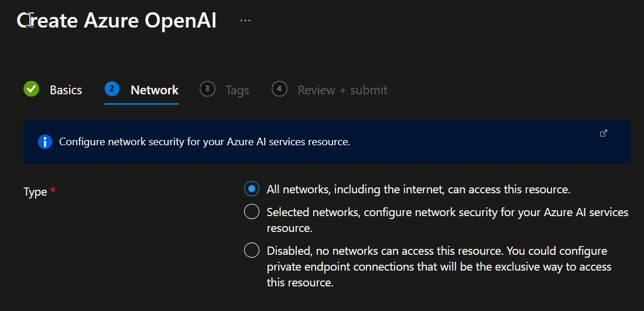Click the Create Azure OpenAI page title
The height and width of the screenshot is (311, 644).
point(117,21)
